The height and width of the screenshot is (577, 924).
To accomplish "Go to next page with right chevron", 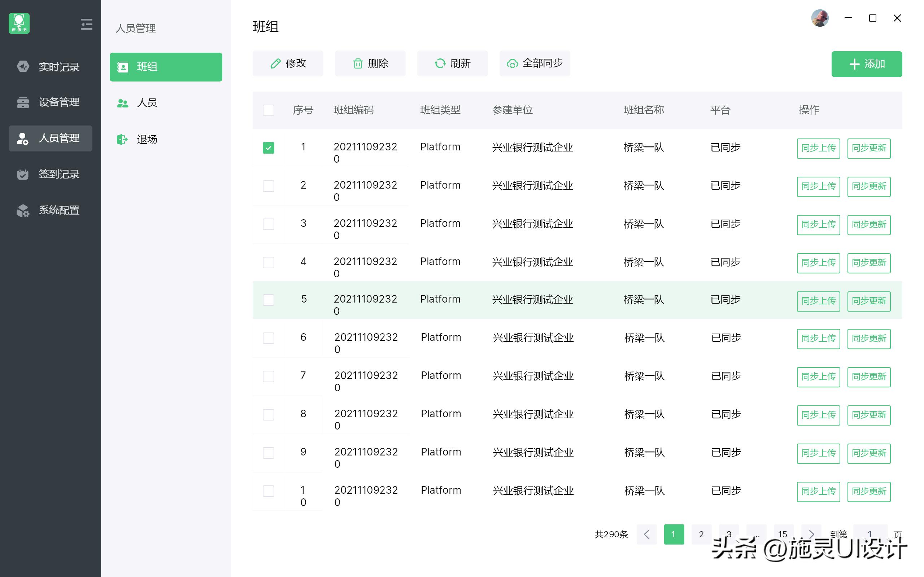I will point(811,534).
